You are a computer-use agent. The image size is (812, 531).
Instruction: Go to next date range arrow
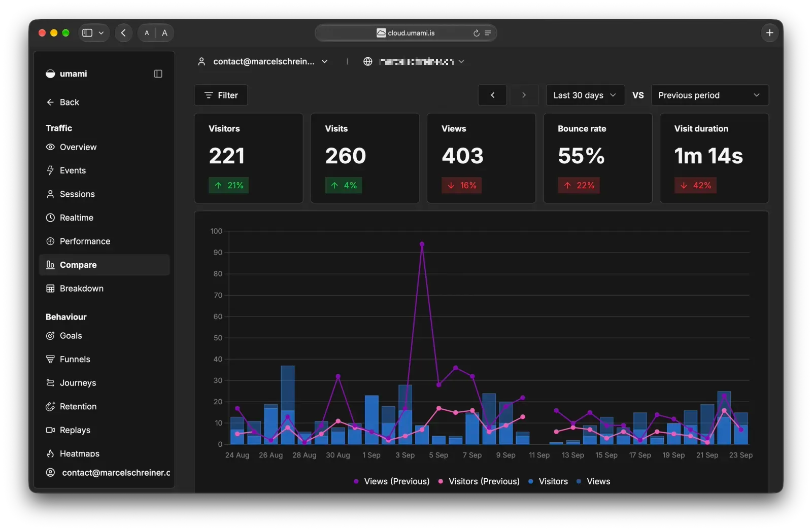click(524, 95)
